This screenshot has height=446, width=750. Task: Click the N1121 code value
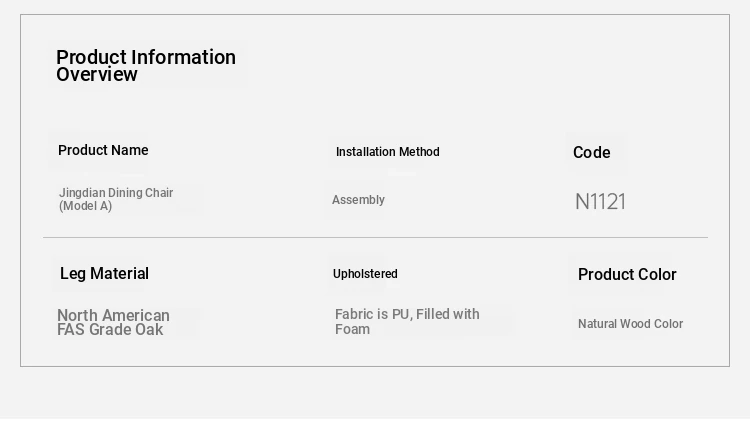click(x=600, y=201)
